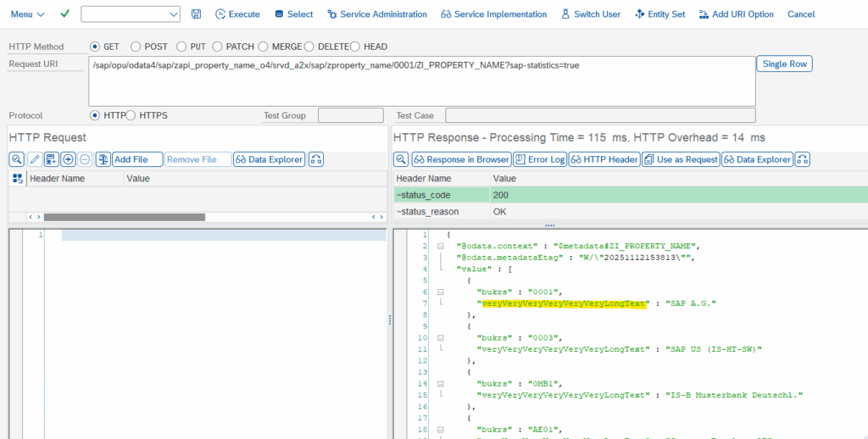
Task: Switch protocol to HTTPS
Action: [x=131, y=115]
